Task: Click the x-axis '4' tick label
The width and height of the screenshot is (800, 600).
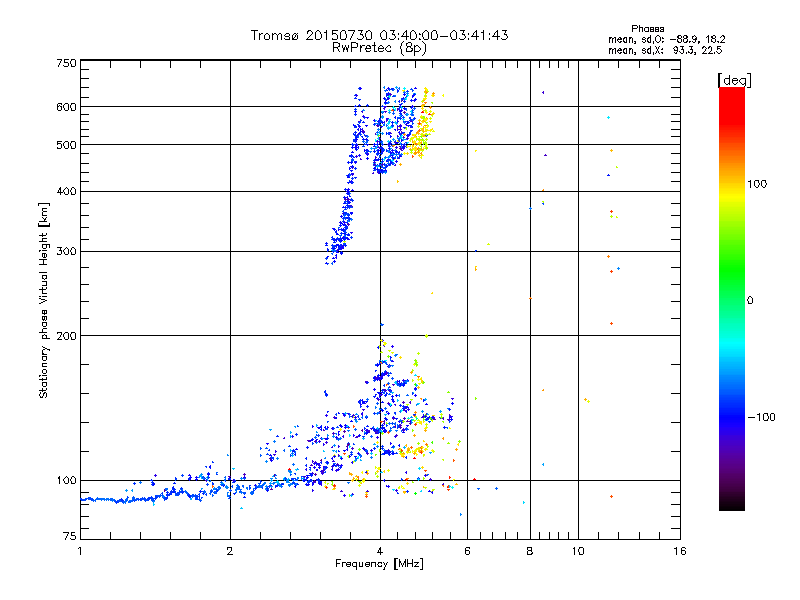Action: (x=380, y=551)
